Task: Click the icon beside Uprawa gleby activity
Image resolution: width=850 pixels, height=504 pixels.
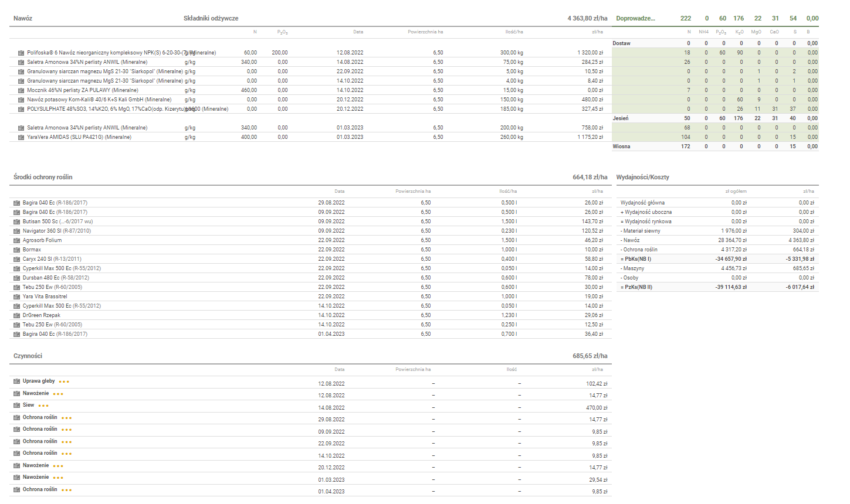Action: [x=16, y=382]
